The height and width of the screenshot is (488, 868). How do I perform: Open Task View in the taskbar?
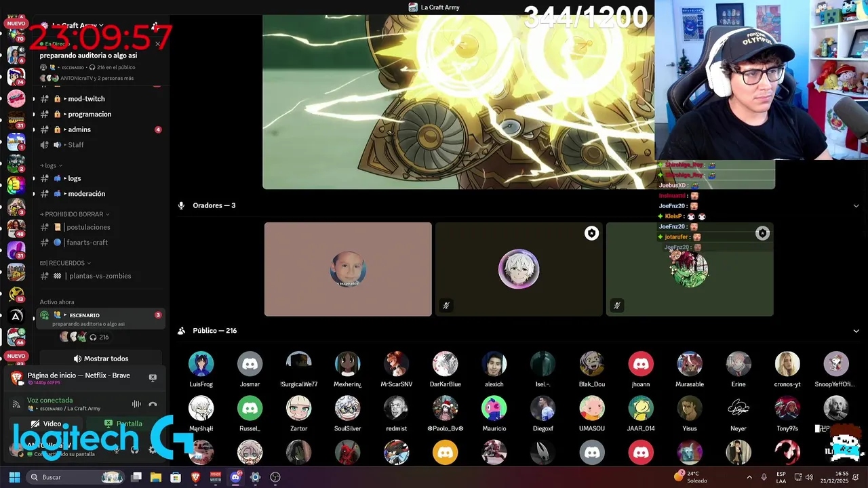coord(136,477)
